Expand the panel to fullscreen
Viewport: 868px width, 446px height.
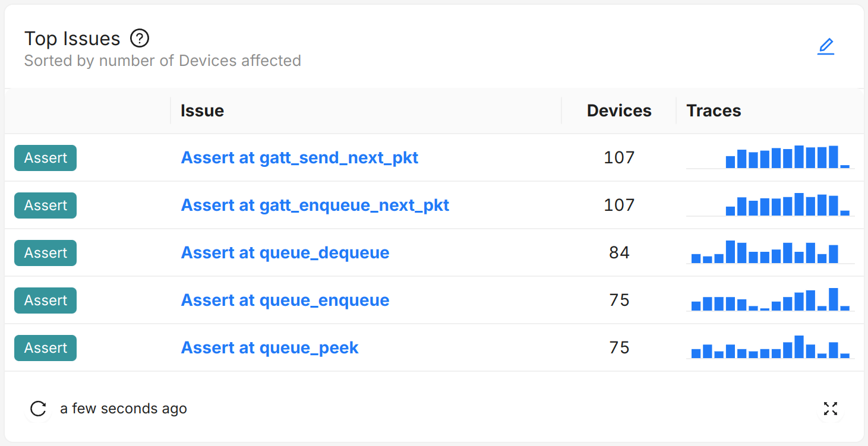(x=830, y=409)
